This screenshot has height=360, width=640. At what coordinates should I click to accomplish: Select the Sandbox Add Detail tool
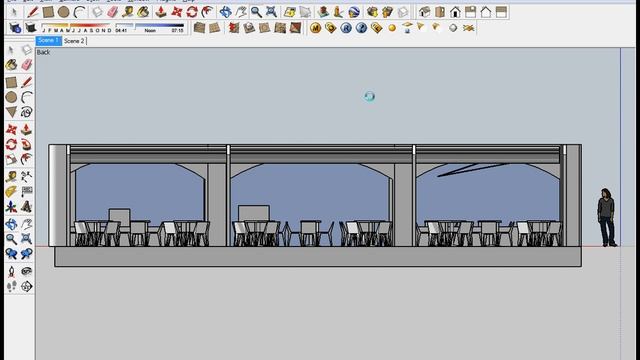point(280,28)
